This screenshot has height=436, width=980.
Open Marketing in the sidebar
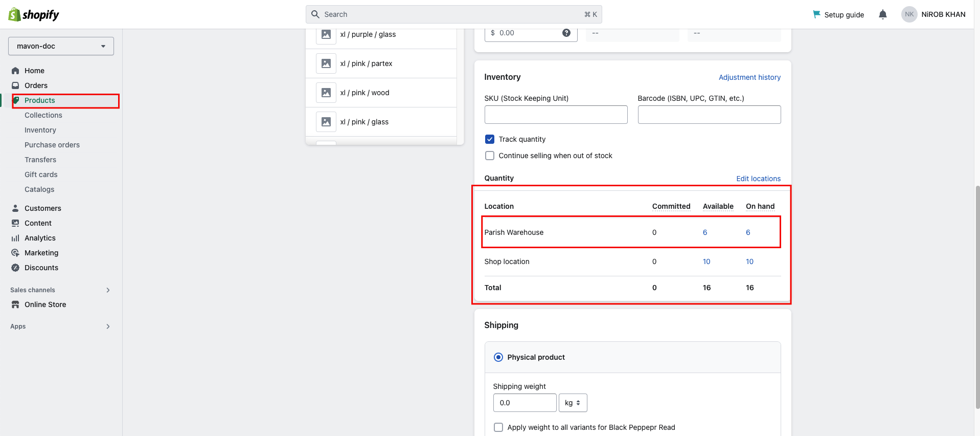(x=41, y=253)
